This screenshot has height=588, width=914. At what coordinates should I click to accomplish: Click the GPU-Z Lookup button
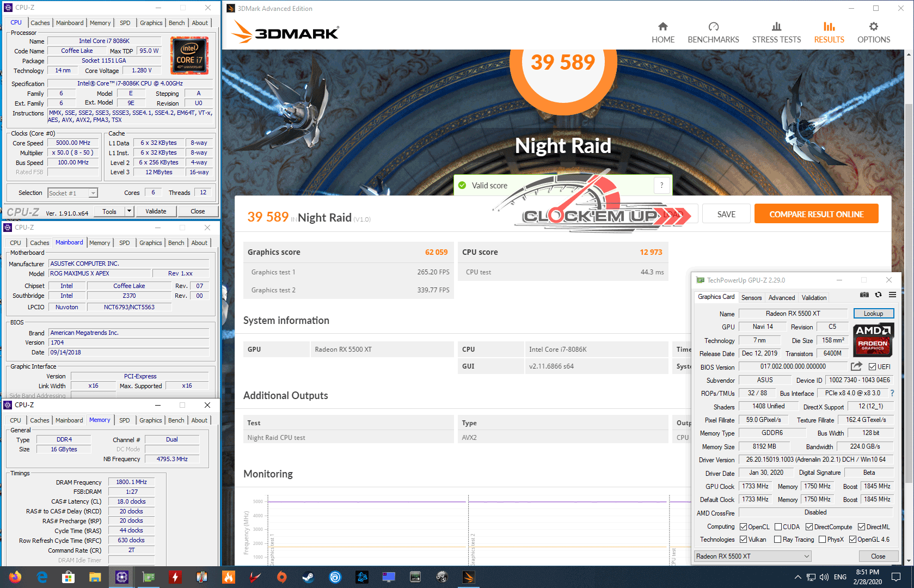(x=873, y=314)
